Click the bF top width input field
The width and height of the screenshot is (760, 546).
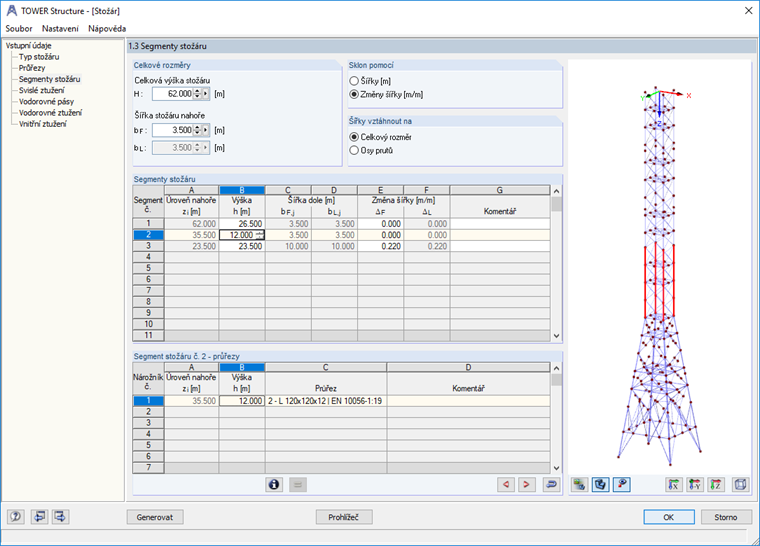point(173,130)
